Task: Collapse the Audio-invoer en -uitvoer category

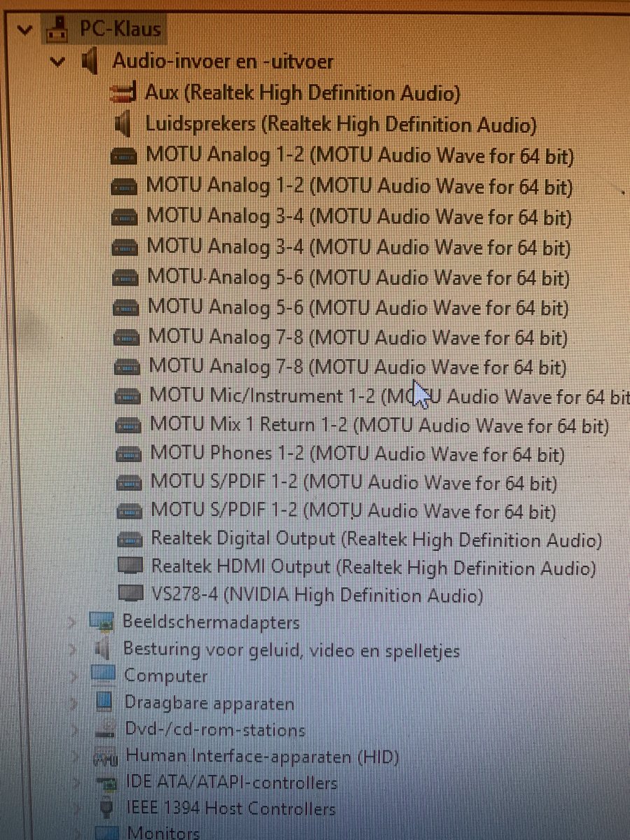Action: [58, 62]
